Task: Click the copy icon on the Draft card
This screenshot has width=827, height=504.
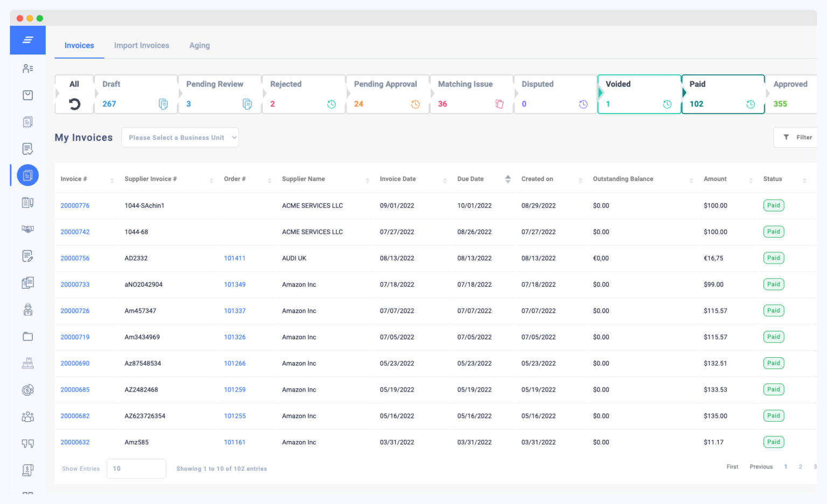Action: (163, 104)
